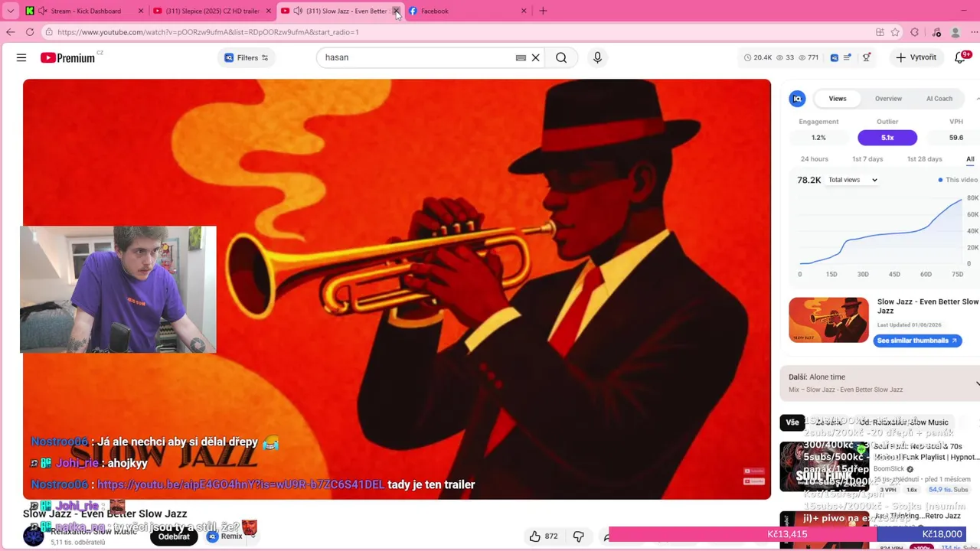The image size is (980, 551).
Task: Run search with the magnifier button
Action: [x=561, y=57]
